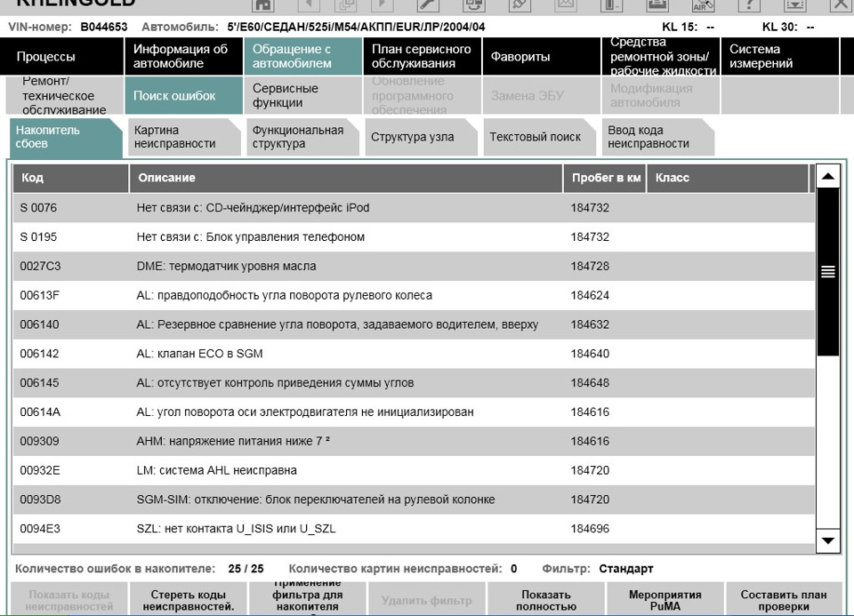The height and width of the screenshot is (616, 854).
Task: Click the fault list scrollbar thumb
Action: coord(828,272)
